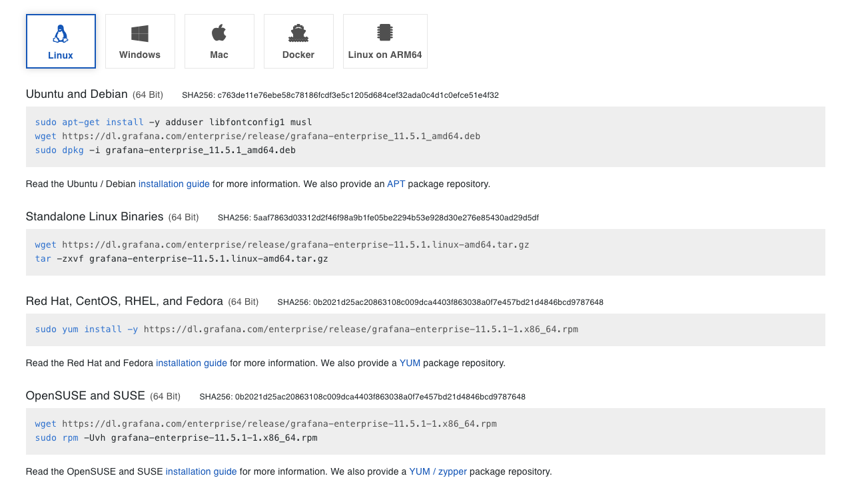Viewport: 868px width, 492px height.
Task: Click the sudo rpm -Uvh command line
Action: (x=176, y=437)
